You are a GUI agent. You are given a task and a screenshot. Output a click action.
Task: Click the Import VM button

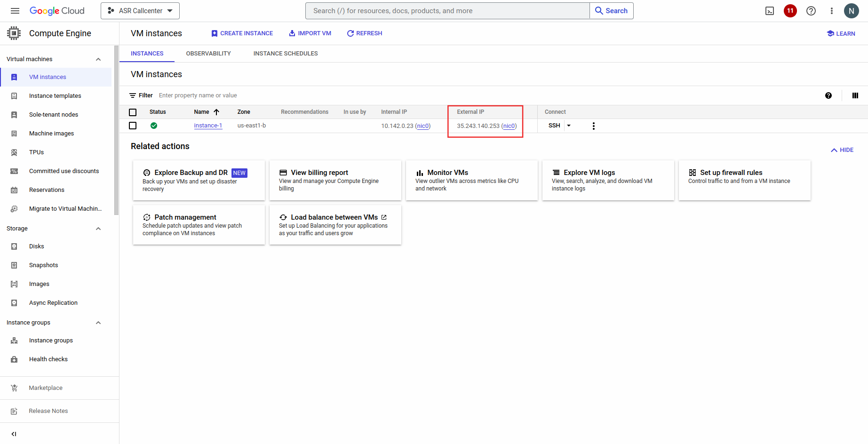(310, 33)
